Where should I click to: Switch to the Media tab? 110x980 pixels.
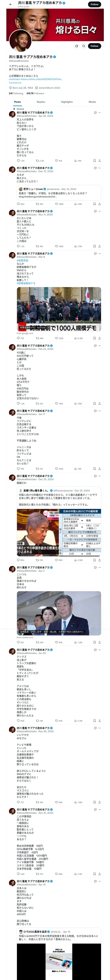92,102
